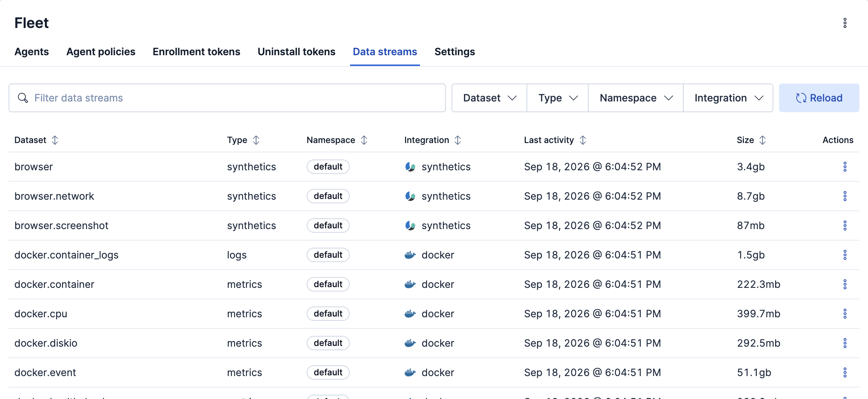Open actions menu for docker.cpu row
868x399 pixels.
pos(845,314)
